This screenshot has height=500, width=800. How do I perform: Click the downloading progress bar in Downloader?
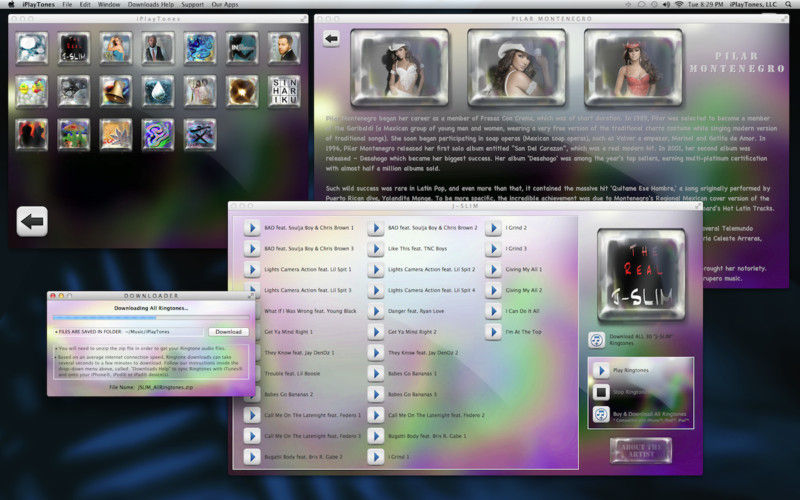[x=151, y=318]
